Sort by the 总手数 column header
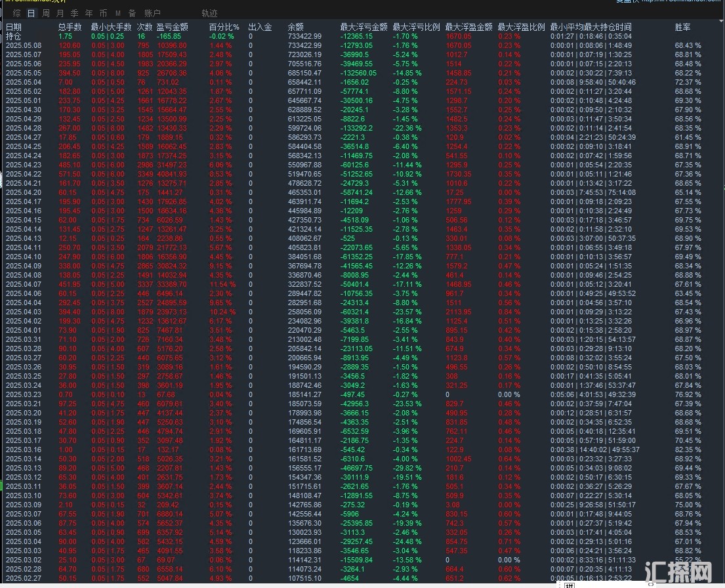The image size is (725, 588). click(70, 27)
